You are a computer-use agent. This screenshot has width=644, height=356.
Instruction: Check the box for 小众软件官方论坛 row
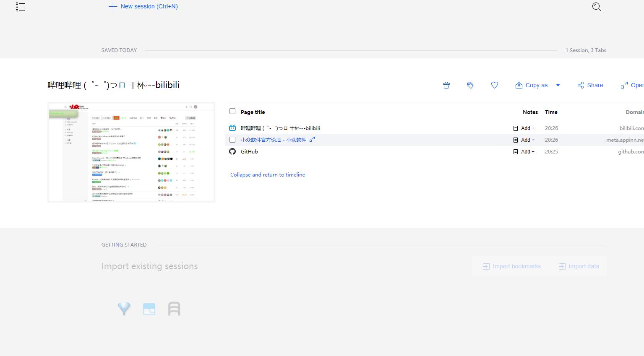coord(232,140)
